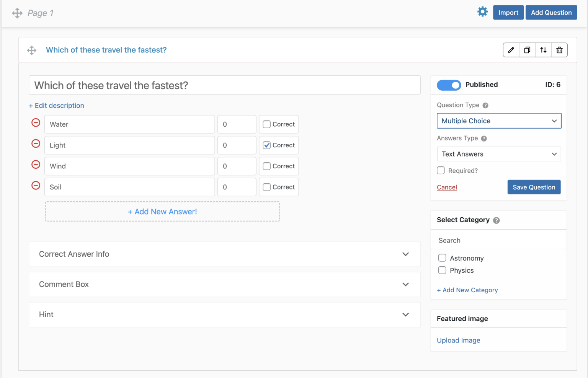Select the pencil edit icon for the question
Viewport: 588px width, 378px height.
[511, 50]
